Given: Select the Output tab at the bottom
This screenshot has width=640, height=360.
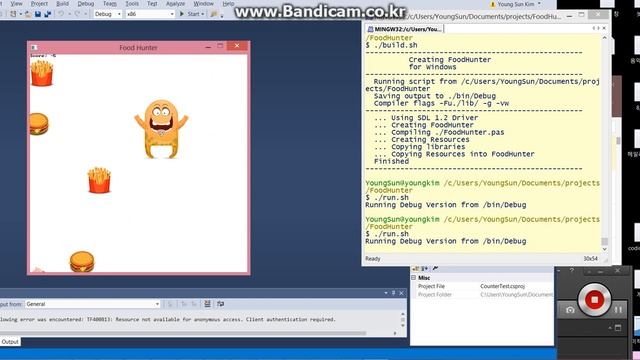Looking at the screenshot, I should [10, 342].
